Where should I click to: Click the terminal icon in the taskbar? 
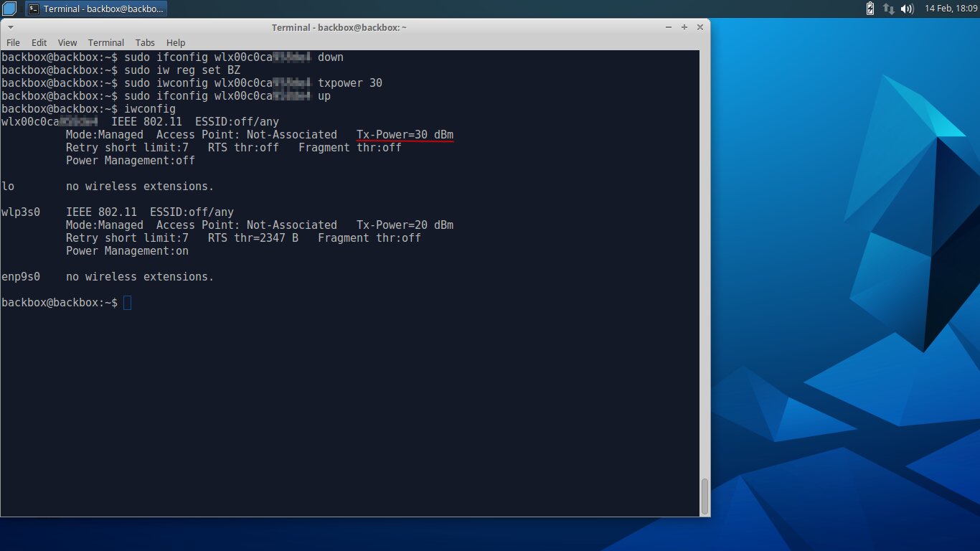click(34, 9)
